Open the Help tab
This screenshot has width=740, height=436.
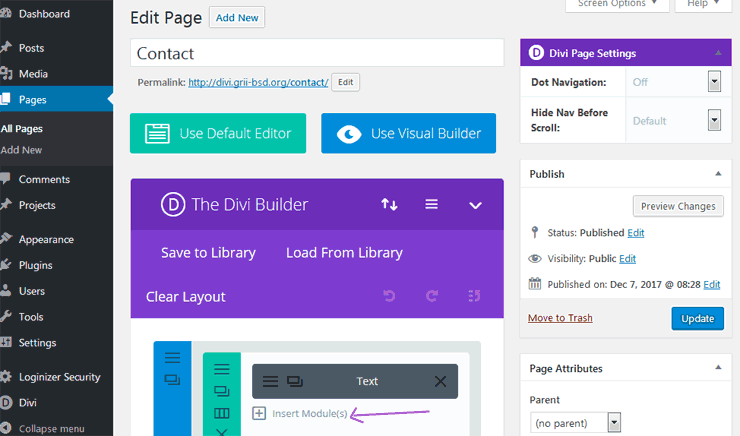pos(703,4)
